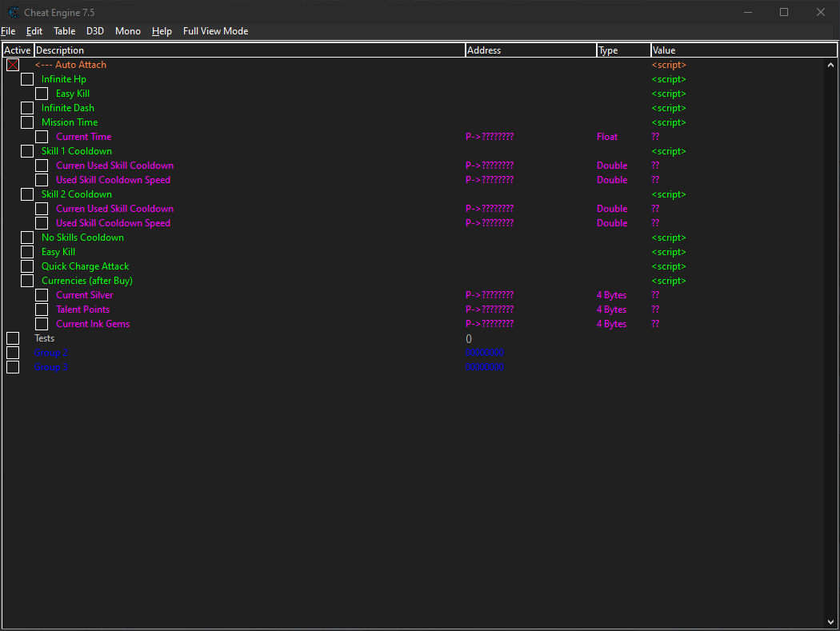840x631 pixels.
Task: Tick the Easy Kill checkbox under Infinite Hp
Action: (42, 94)
